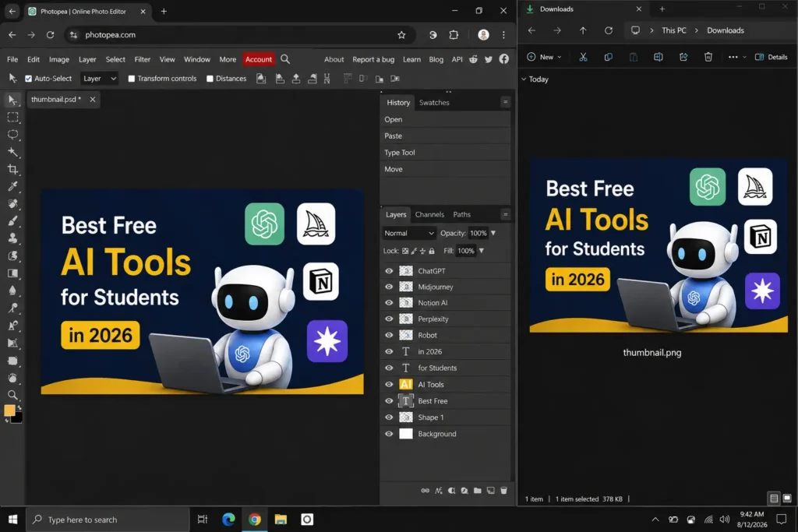Open Layers panel options menu
Screen dimensions: 798x532
point(505,215)
